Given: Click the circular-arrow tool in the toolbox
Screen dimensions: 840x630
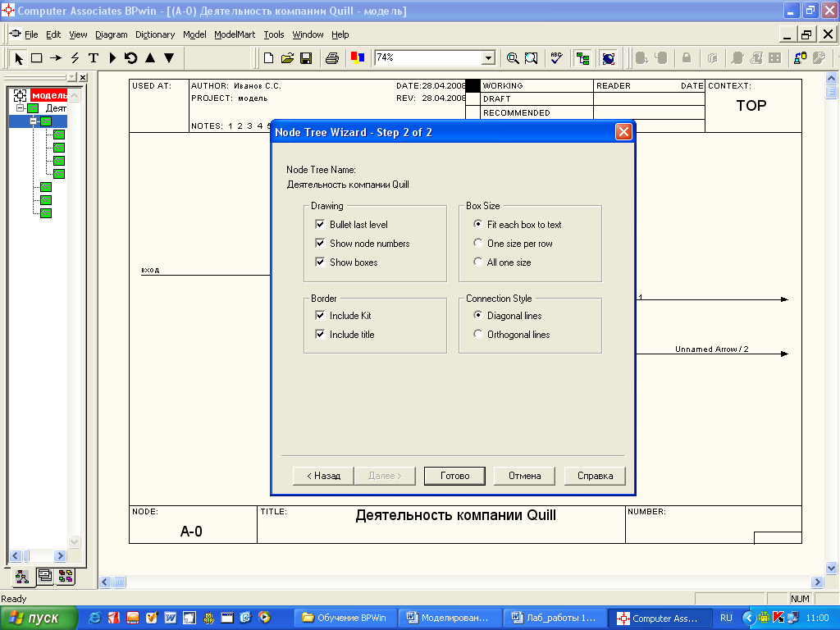Looking at the screenshot, I should 130,58.
